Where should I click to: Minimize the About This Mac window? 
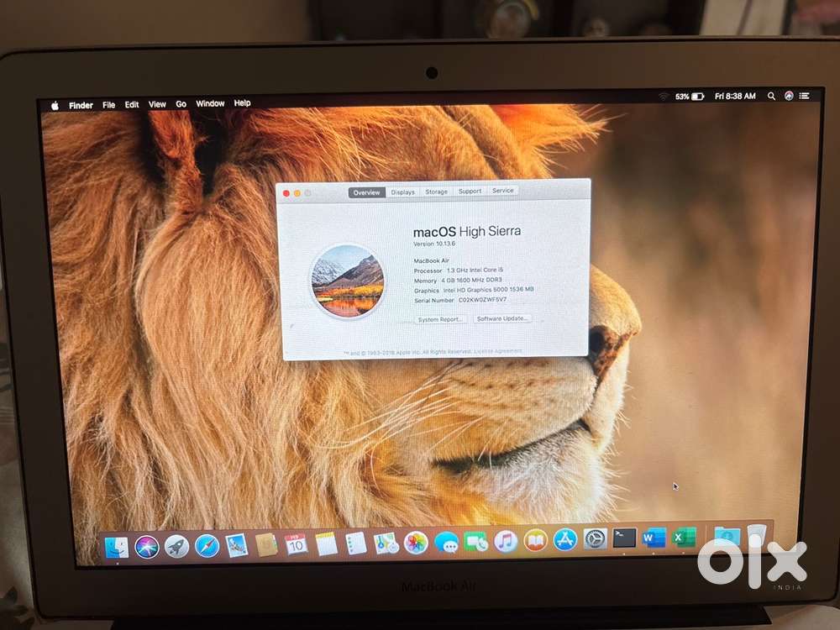[x=297, y=193]
